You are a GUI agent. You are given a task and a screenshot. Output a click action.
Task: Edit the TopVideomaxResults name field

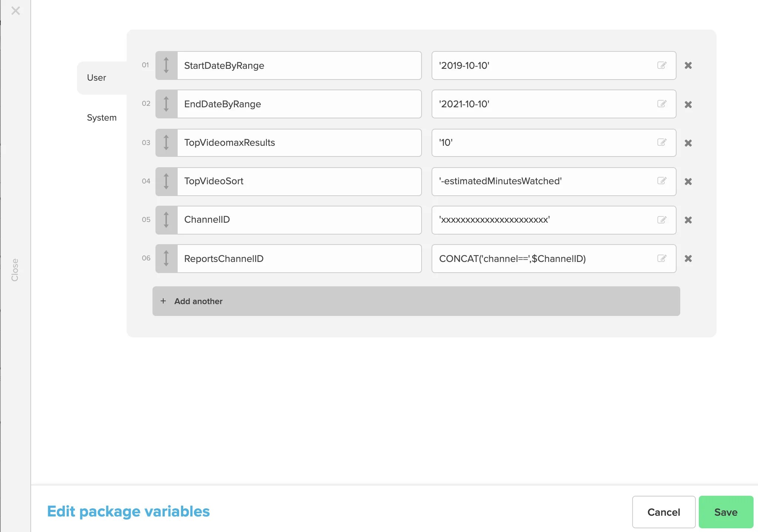tap(299, 143)
